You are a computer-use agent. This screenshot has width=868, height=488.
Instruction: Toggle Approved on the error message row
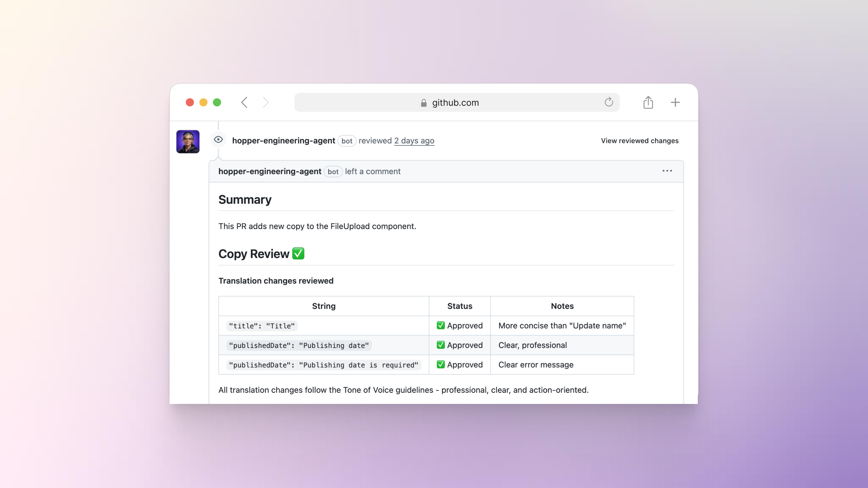click(x=440, y=365)
